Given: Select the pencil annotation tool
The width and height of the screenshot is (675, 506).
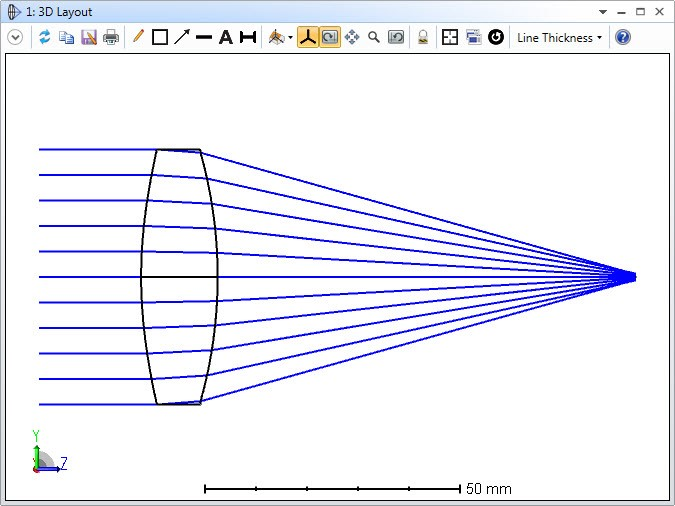Looking at the screenshot, I should tap(138, 37).
